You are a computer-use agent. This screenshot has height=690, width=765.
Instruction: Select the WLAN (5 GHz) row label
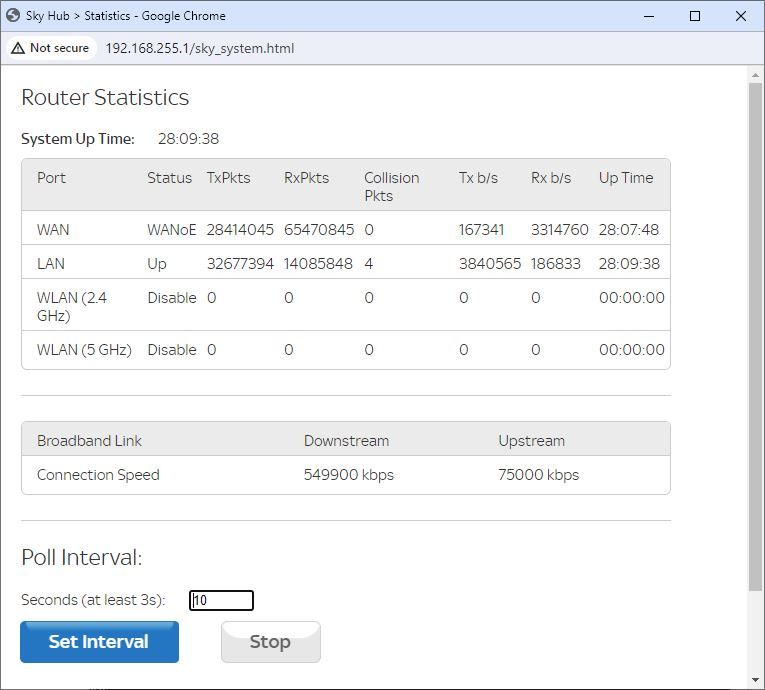click(84, 349)
